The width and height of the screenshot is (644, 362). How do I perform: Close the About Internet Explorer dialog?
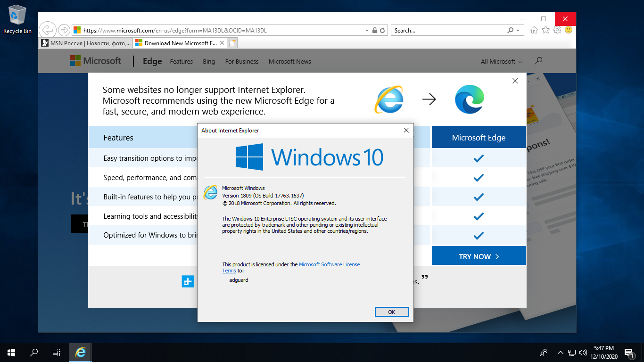(406, 131)
